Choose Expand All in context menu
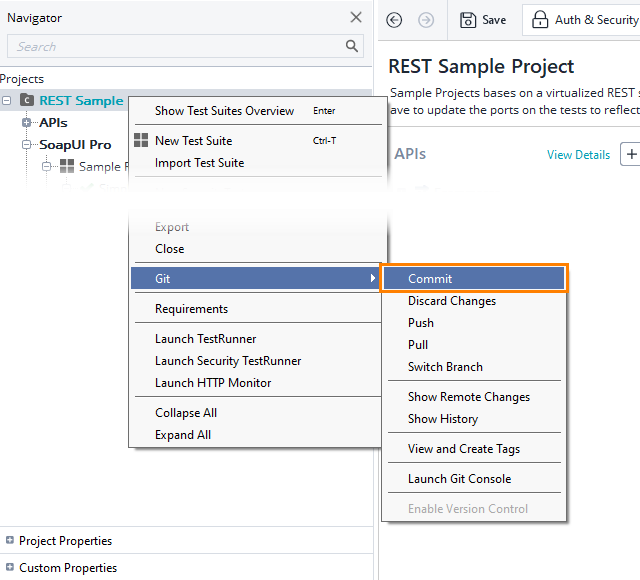This screenshot has height=580, width=640. pos(258,435)
